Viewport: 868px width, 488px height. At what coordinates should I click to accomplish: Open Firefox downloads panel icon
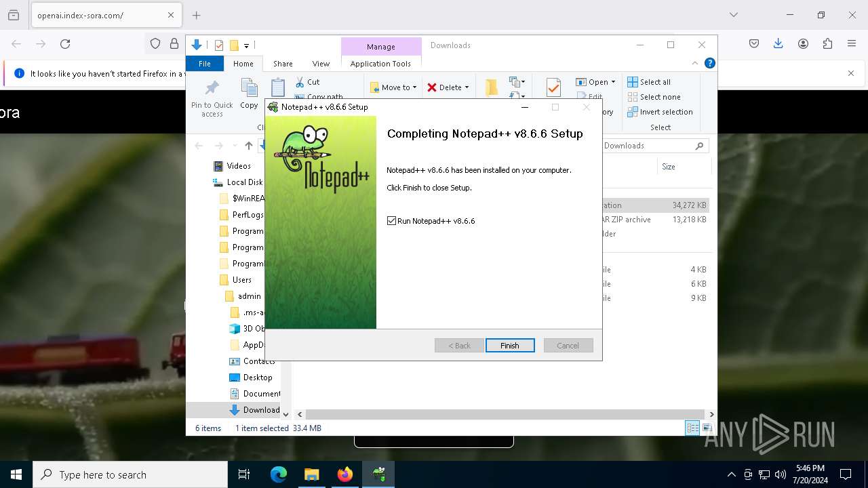point(778,44)
